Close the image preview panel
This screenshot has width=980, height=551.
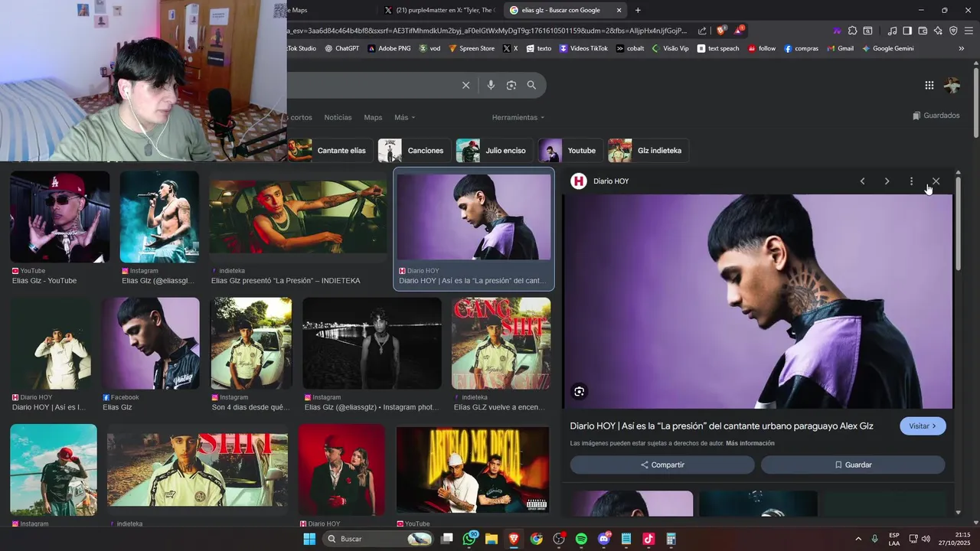pos(936,181)
